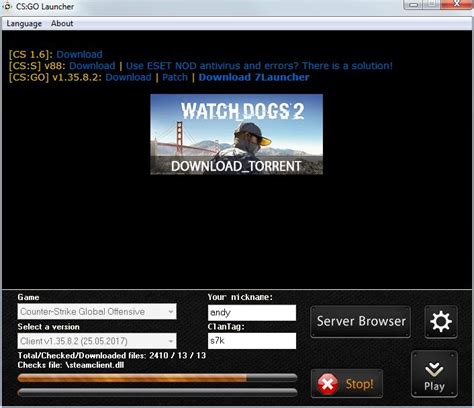Open the About menu

[62, 24]
